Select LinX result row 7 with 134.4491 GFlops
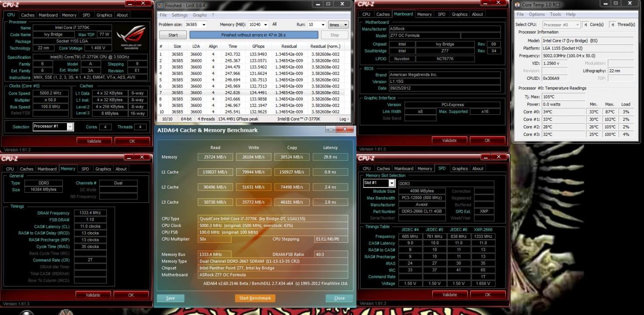Viewport: 644px width, 315px height. point(254,92)
